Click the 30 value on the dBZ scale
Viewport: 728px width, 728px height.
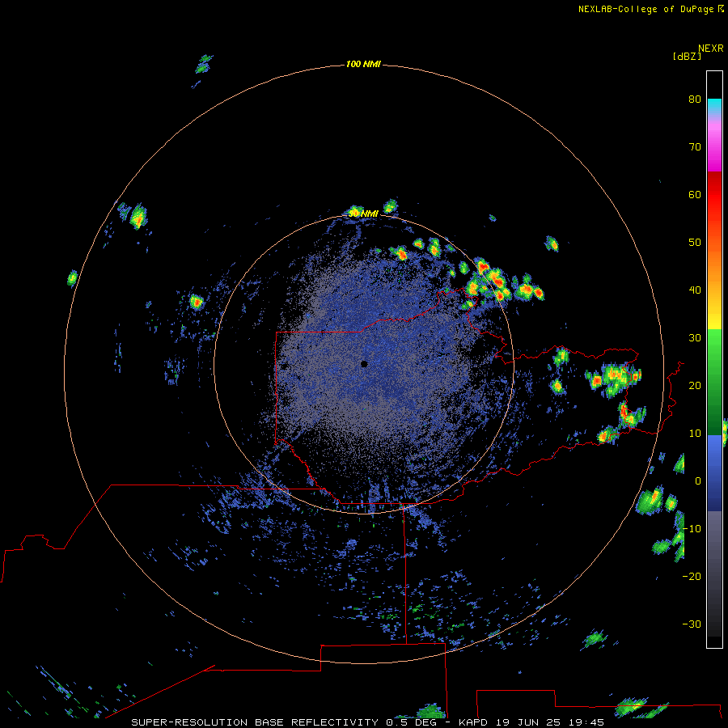(695, 337)
